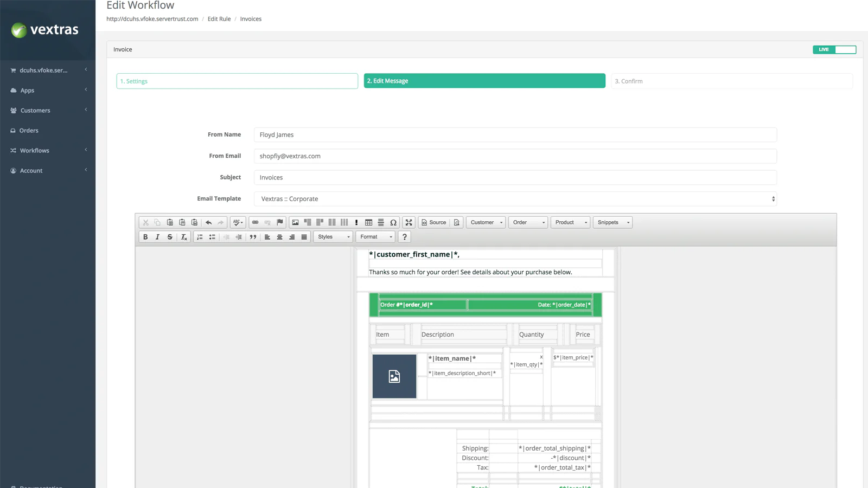Insert an image into the message
This screenshot has width=868, height=488.
pyautogui.click(x=295, y=222)
